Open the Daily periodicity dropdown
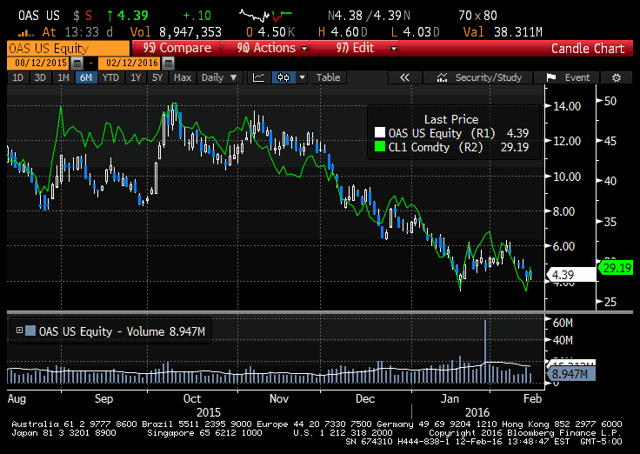Viewport: 640px width, 454px height. click(x=219, y=78)
